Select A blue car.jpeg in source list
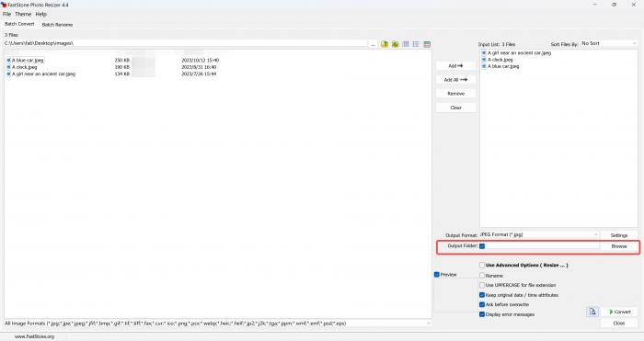This screenshot has height=341, width=644. pos(28,61)
